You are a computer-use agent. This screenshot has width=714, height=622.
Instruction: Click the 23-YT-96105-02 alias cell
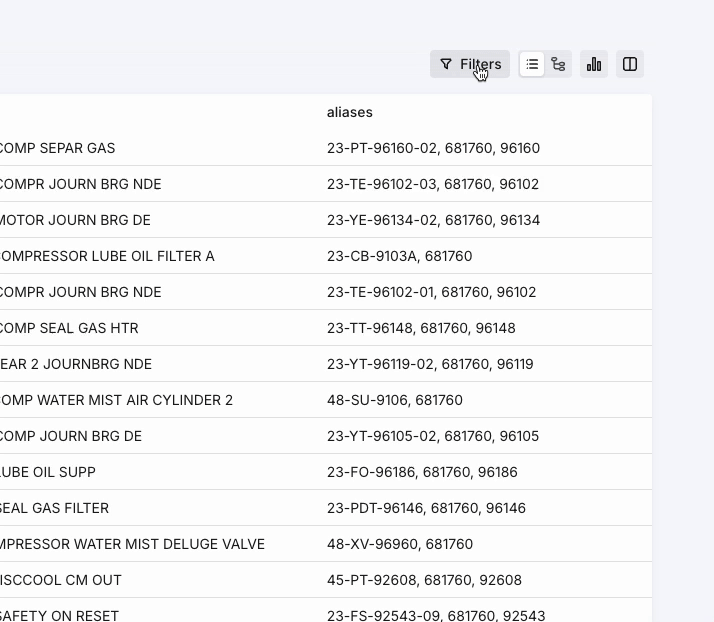click(x=432, y=436)
